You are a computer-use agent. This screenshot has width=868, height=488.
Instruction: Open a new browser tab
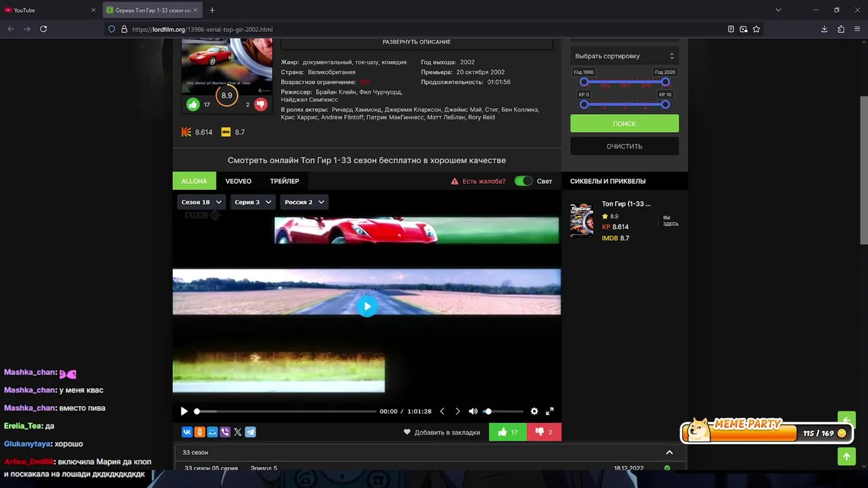212,10
